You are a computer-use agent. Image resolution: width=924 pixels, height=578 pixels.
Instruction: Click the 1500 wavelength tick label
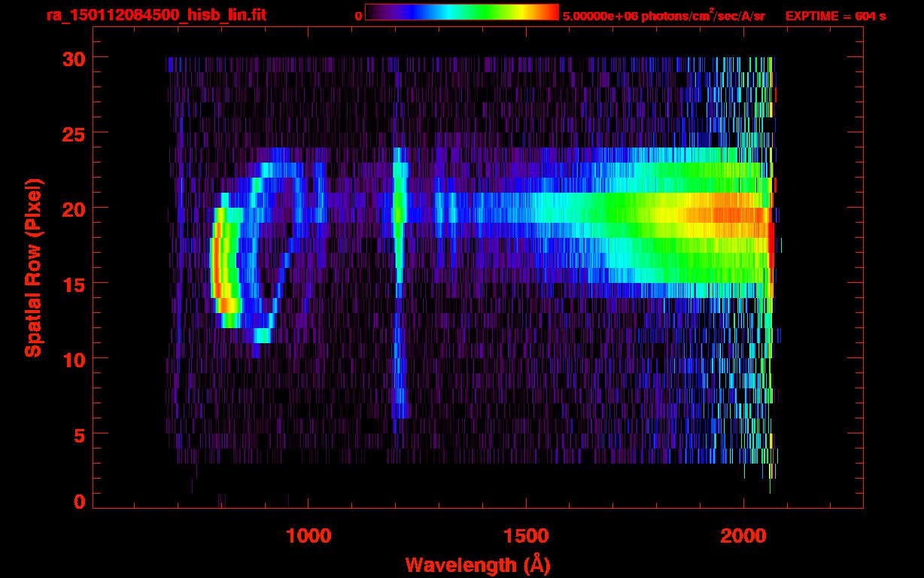(526, 537)
